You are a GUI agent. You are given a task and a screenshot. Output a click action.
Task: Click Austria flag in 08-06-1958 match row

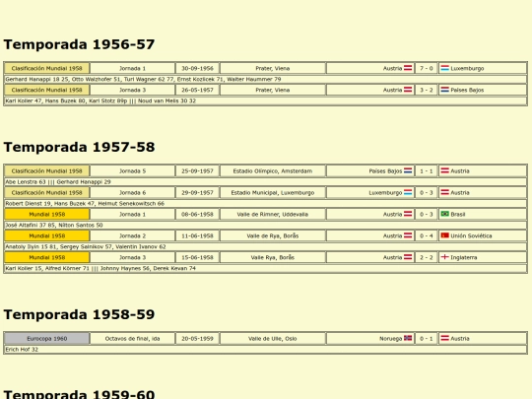pyautogui.click(x=408, y=214)
